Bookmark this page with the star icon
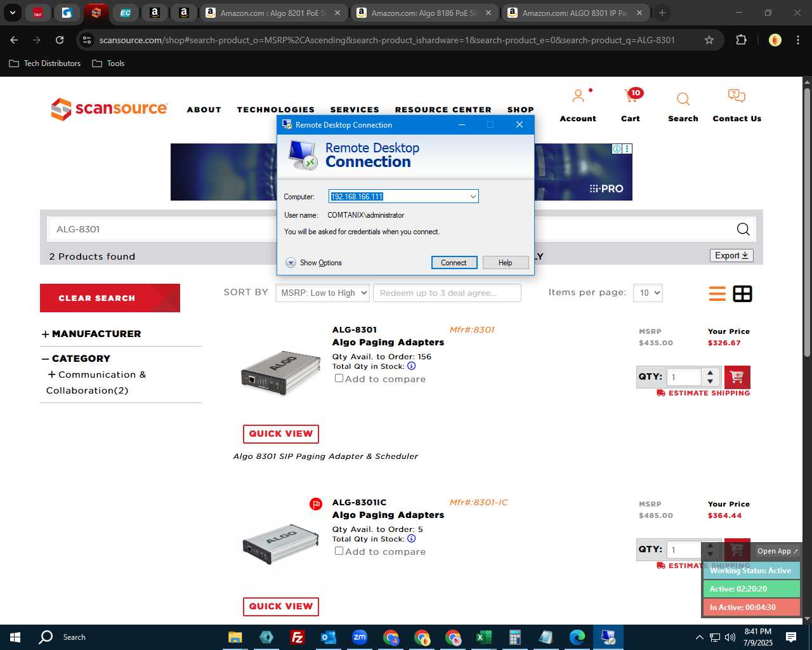This screenshot has height=650, width=812. 709,40
